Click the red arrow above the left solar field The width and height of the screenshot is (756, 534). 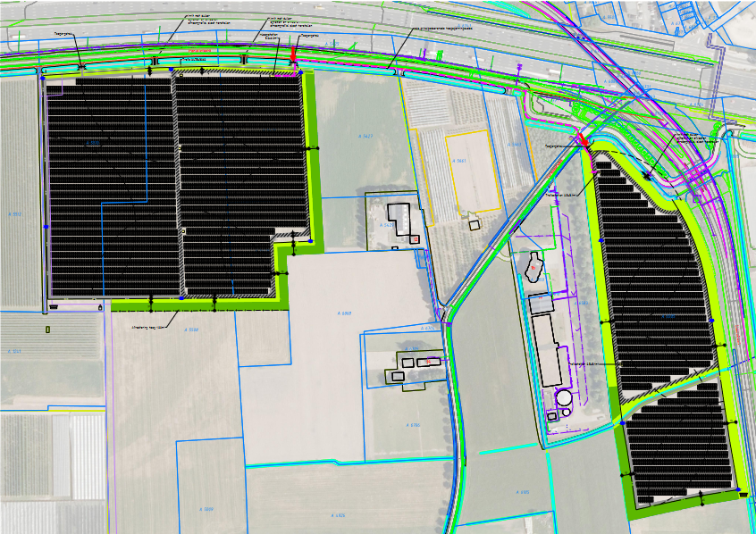click(x=293, y=55)
